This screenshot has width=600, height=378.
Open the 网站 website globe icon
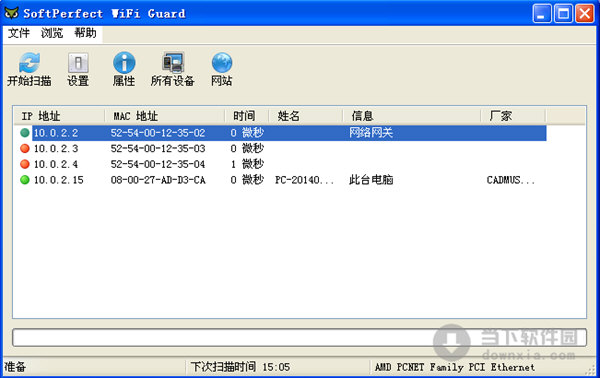tap(222, 63)
